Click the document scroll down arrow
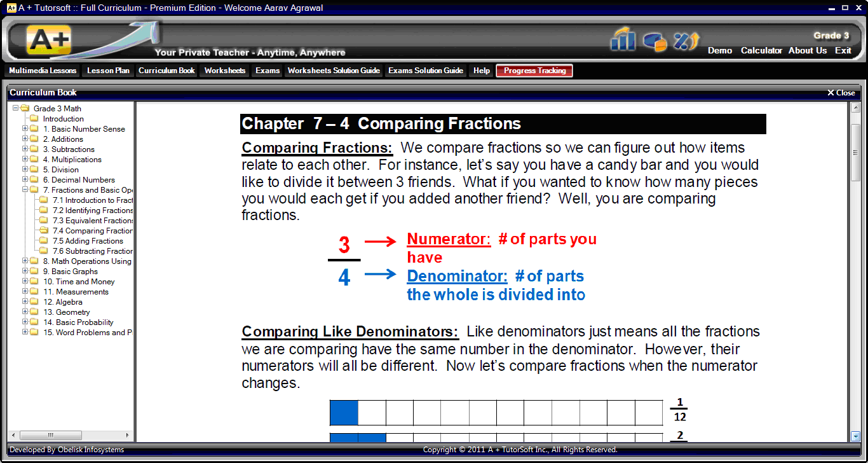 coord(855,436)
